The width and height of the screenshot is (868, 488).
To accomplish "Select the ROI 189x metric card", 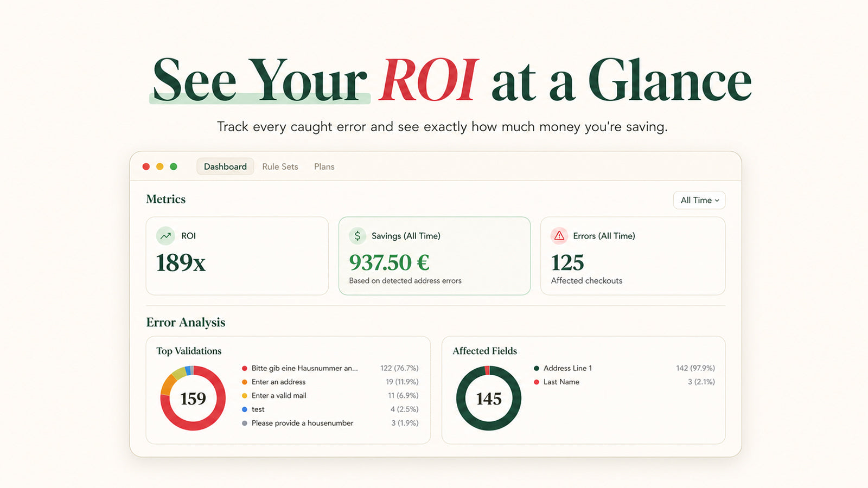I will [237, 256].
